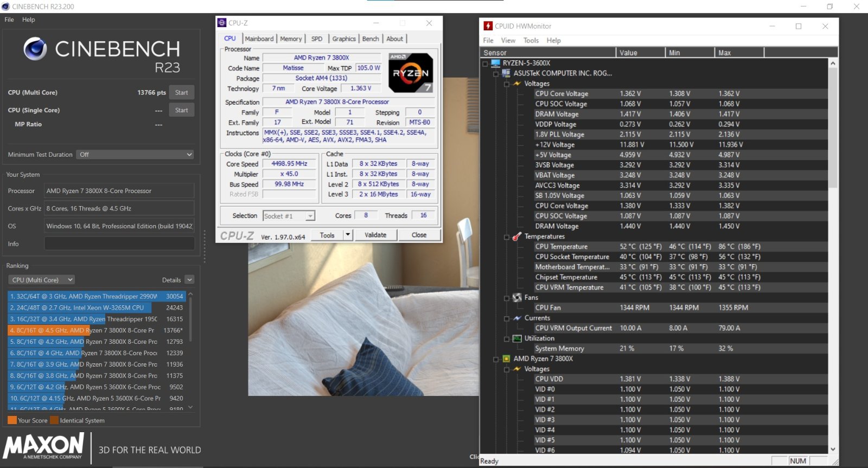Viewport: 868px width, 468px height.
Task: Open Cinebench File menu
Action: 9,20
